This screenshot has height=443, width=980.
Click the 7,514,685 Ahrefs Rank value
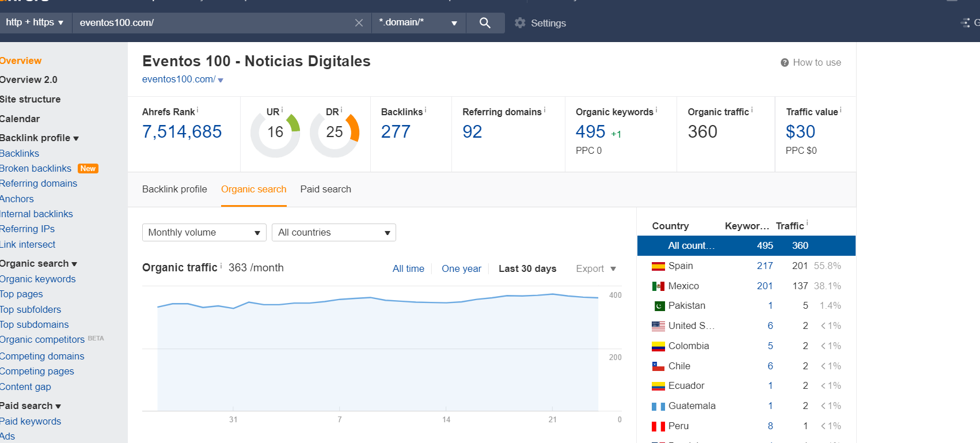pos(182,132)
